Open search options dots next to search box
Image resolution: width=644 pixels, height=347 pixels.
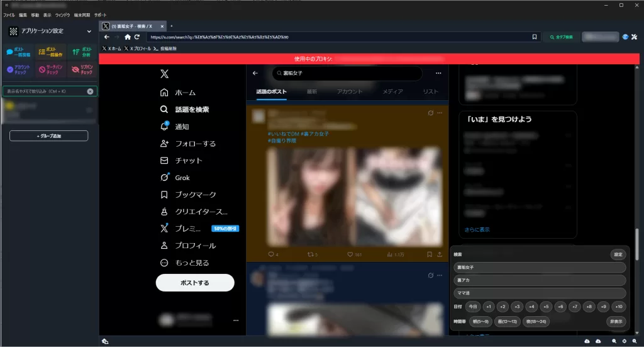[438, 73]
